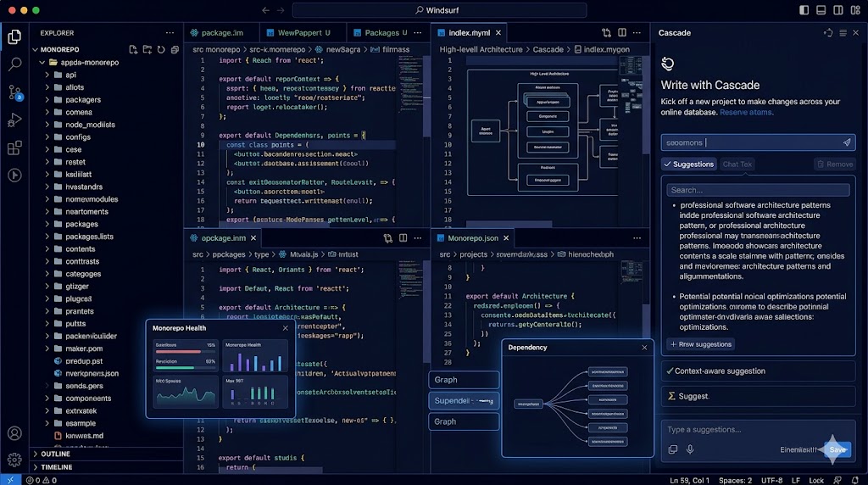Click the Reserve atoms link
This screenshot has height=485, width=868.
(746, 112)
